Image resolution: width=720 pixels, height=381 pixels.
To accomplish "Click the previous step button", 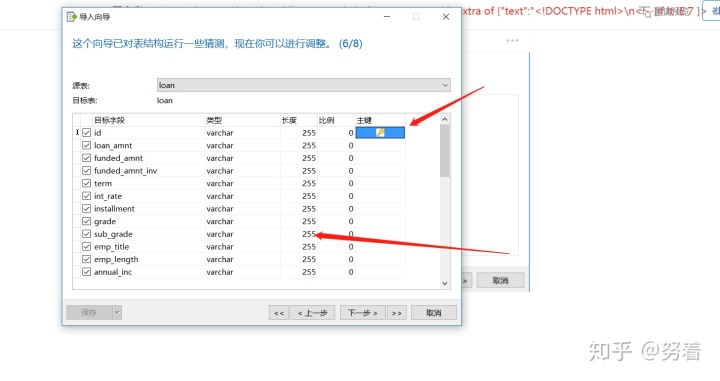I will pos(312,313).
